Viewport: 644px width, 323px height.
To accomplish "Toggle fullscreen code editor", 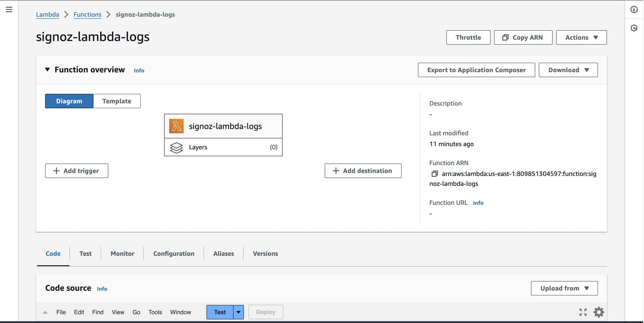I will tap(583, 312).
